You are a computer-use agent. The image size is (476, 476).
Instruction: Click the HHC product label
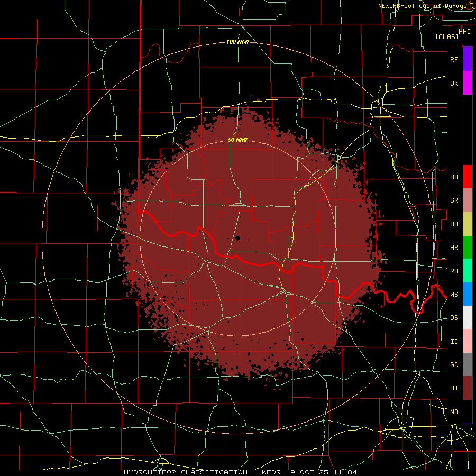pyautogui.click(x=464, y=32)
